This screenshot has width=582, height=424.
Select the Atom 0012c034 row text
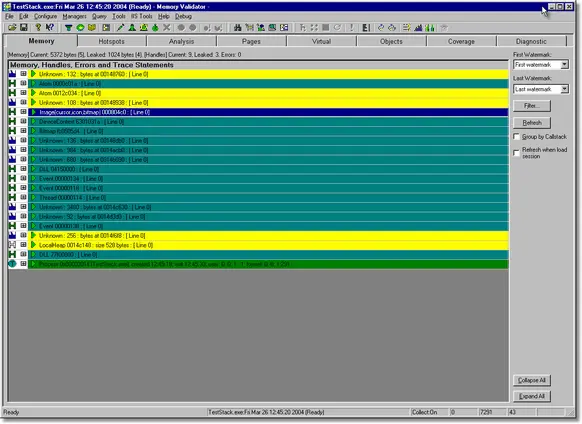(x=70, y=93)
